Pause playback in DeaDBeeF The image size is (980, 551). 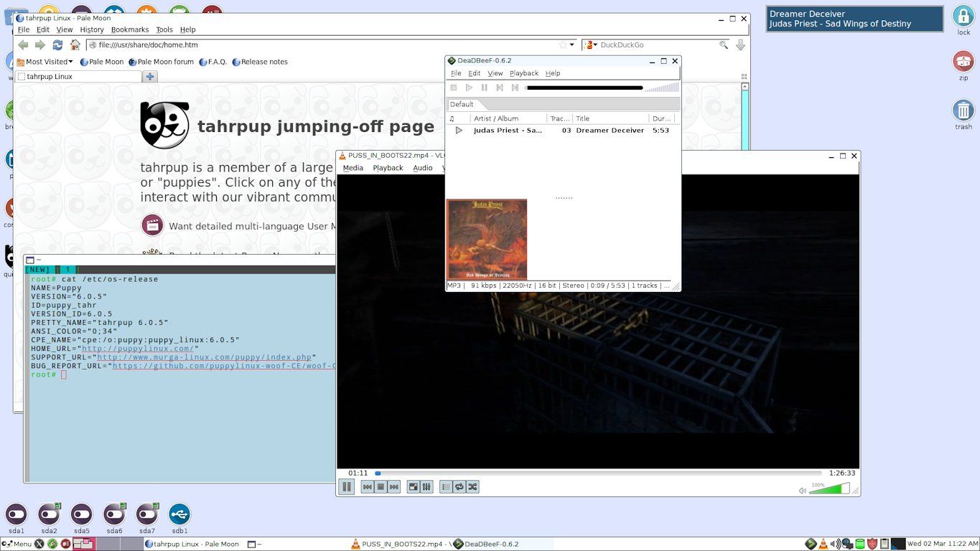[x=484, y=88]
